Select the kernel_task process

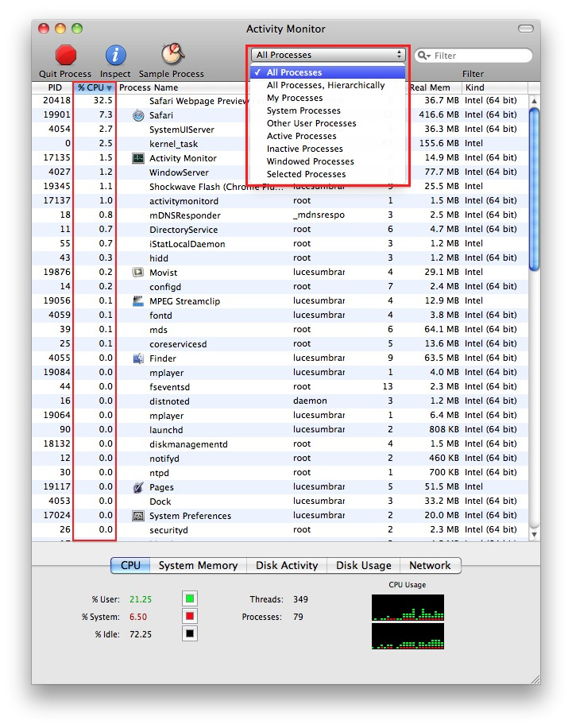tap(280, 144)
